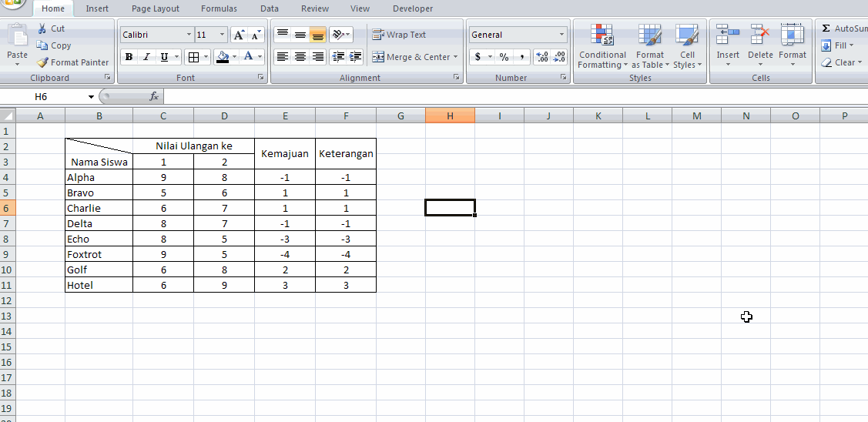Click inside the formula bar
Screen dimensions: 868x422
click(x=514, y=97)
